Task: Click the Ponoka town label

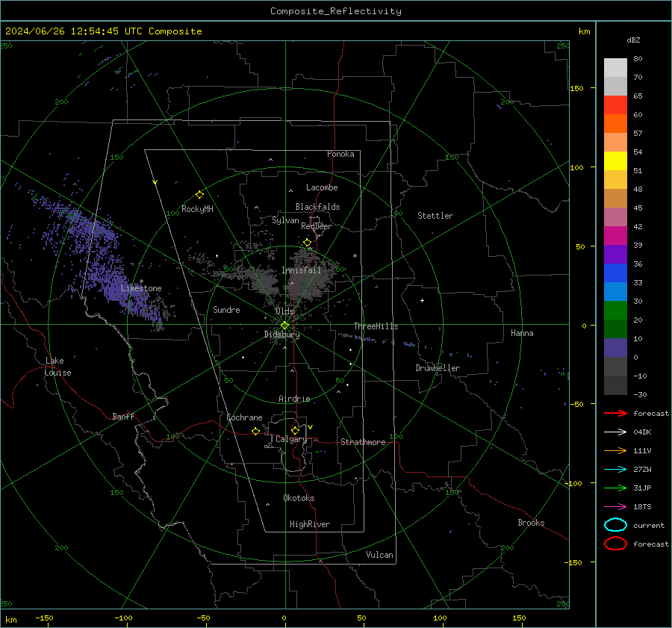Action: (x=340, y=154)
